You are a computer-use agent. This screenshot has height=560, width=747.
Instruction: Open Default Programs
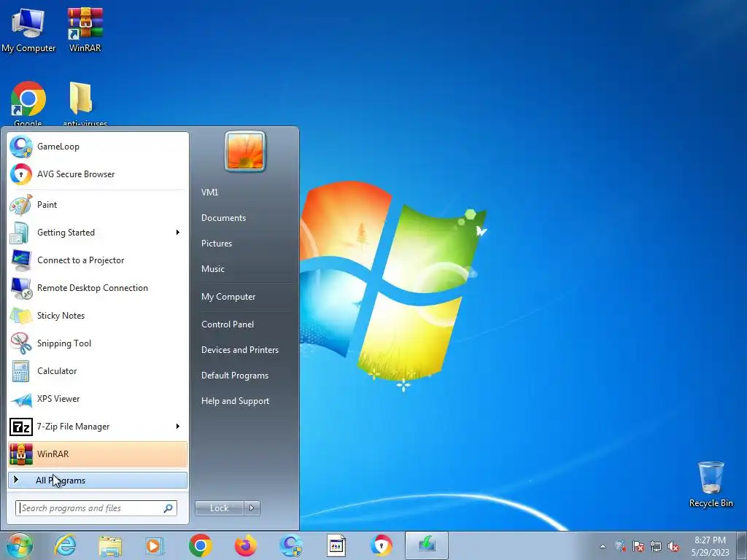click(x=234, y=376)
